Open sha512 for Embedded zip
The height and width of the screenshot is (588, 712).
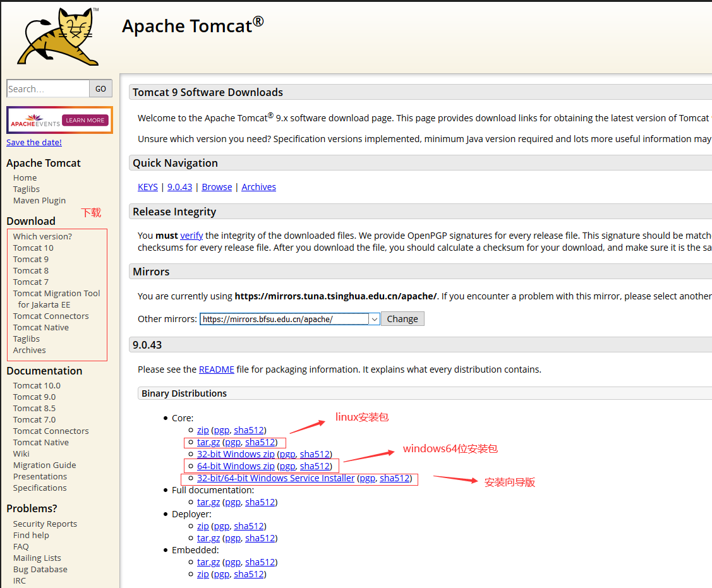[249, 574]
